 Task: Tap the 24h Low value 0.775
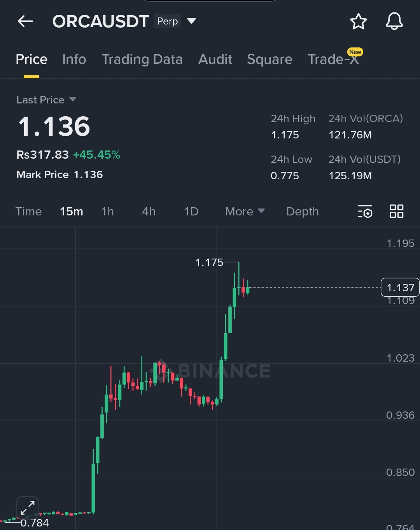coord(285,176)
